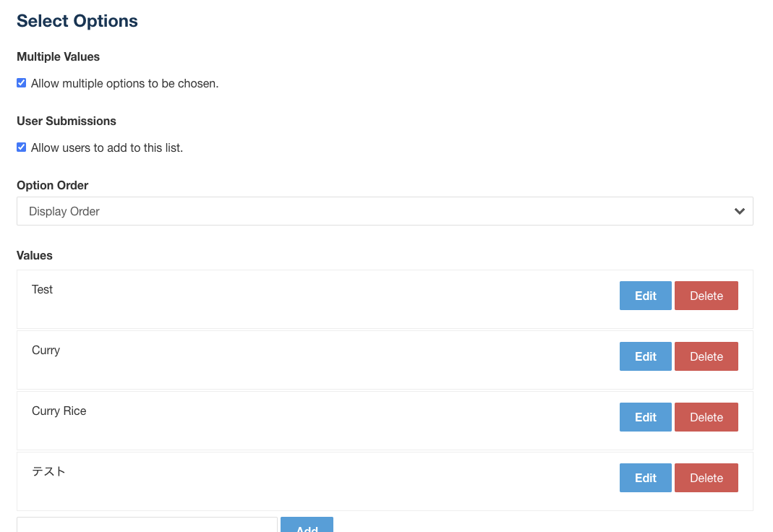Delete the テスト value
The height and width of the screenshot is (532, 773).
pyautogui.click(x=706, y=478)
